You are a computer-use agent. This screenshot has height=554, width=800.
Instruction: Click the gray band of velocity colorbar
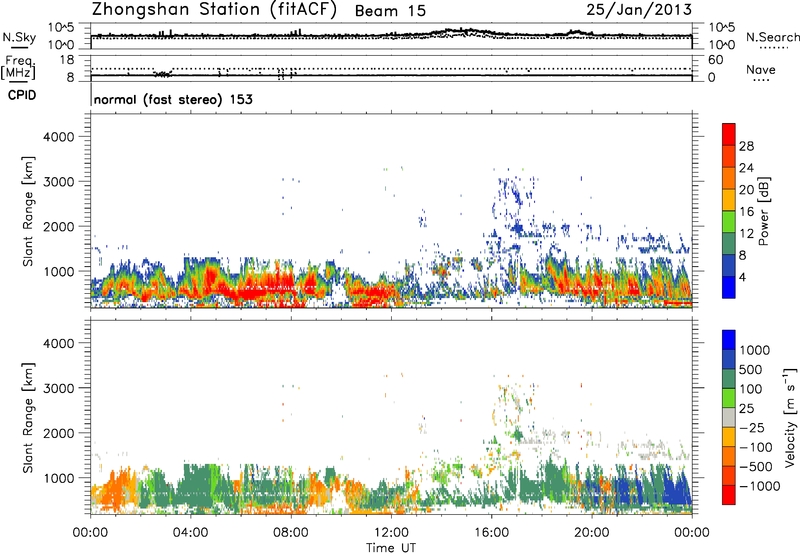(x=729, y=417)
